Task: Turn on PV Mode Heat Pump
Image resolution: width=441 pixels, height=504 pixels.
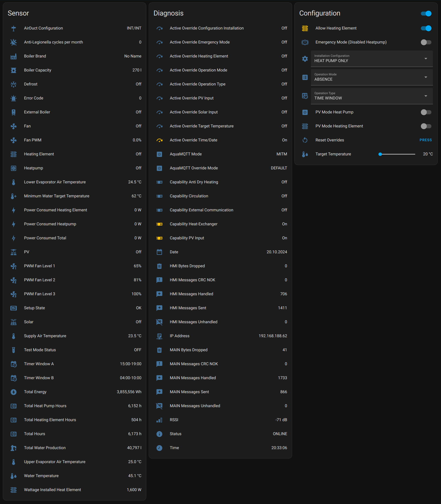Action: pyautogui.click(x=426, y=112)
